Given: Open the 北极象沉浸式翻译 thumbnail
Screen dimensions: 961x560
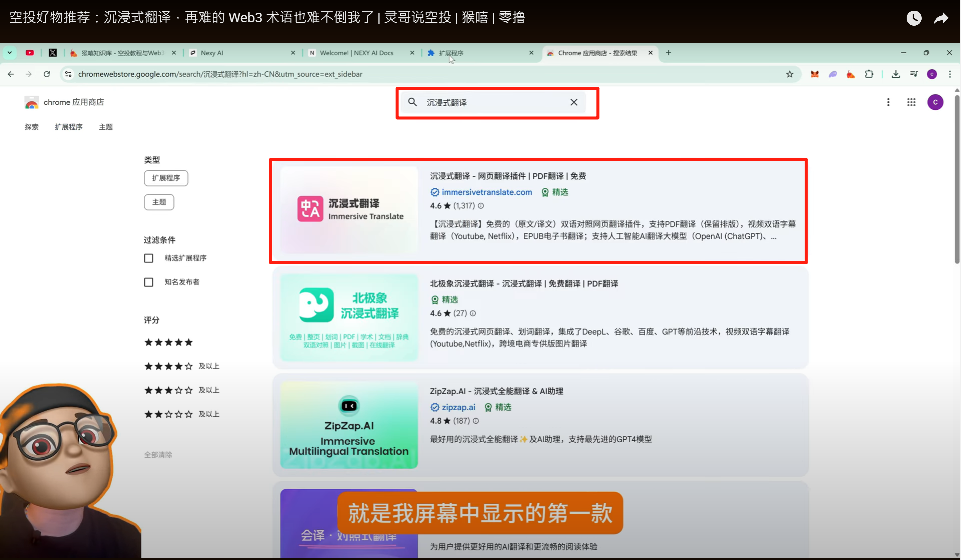Looking at the screenshot, I should point(349,318).
